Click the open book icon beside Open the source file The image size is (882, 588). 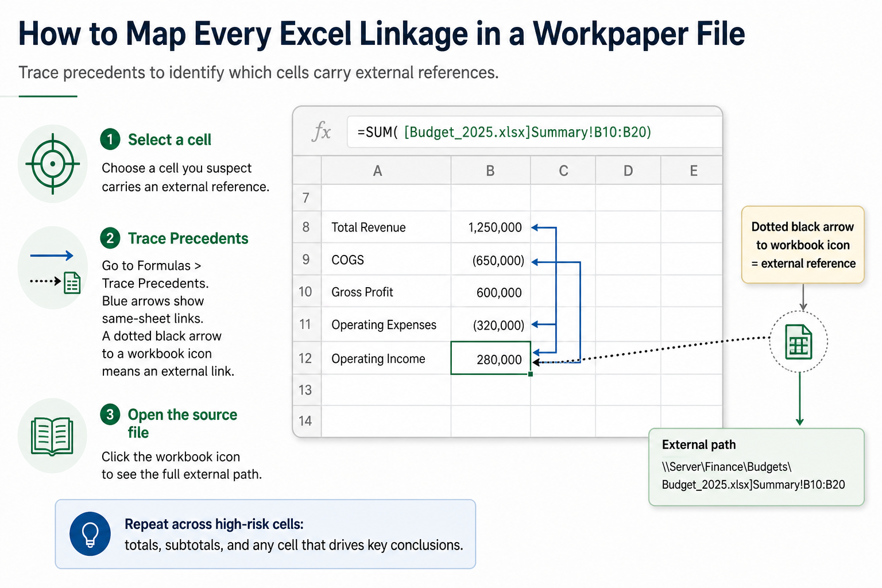(x=52, y=436)
